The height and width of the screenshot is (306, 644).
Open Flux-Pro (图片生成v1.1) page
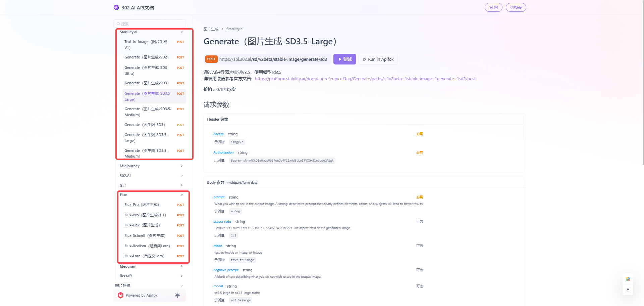click(154, 215)
